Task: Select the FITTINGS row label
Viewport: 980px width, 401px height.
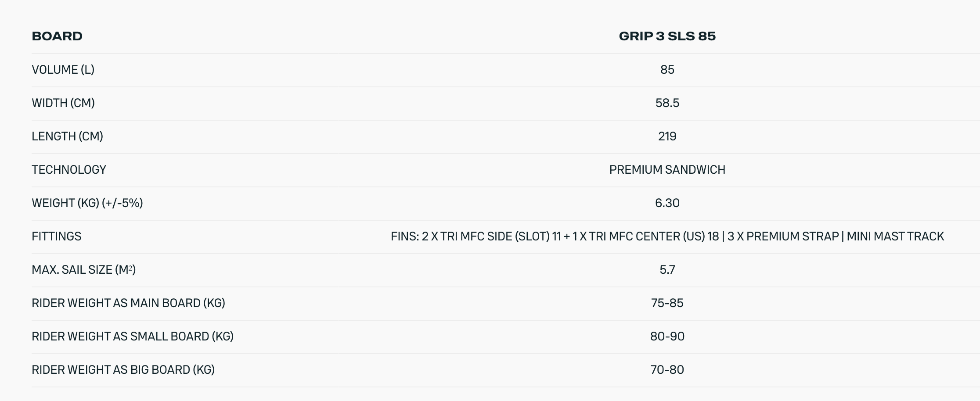Action: click(x=57, y=236)
